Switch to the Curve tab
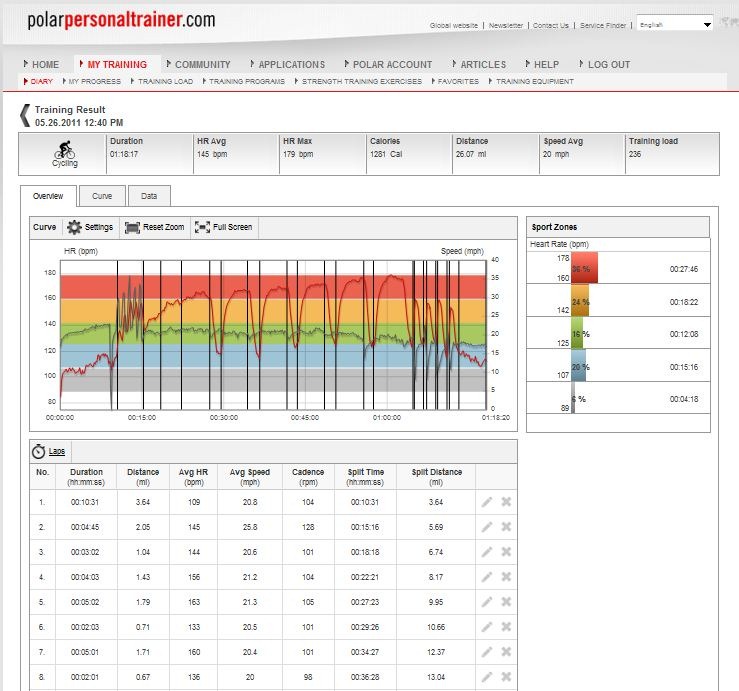Image resolution: width=739 pixels, height=691 pixels. pos(102,196)
